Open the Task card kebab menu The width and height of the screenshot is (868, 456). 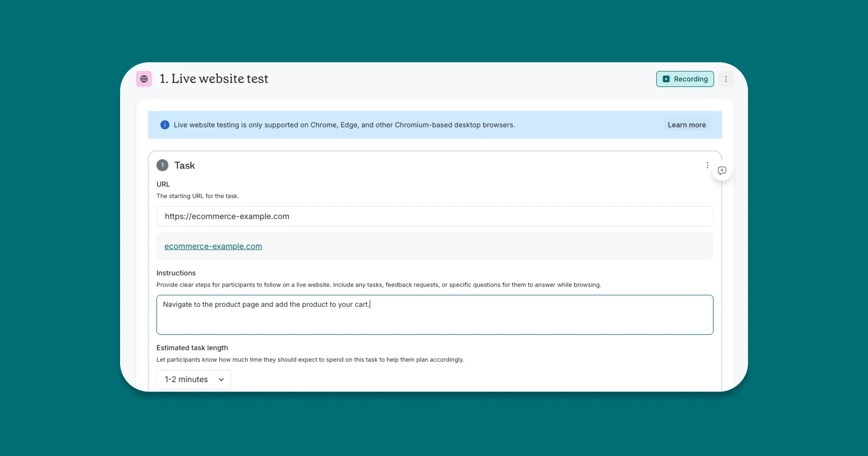click(x=707, y=165)
